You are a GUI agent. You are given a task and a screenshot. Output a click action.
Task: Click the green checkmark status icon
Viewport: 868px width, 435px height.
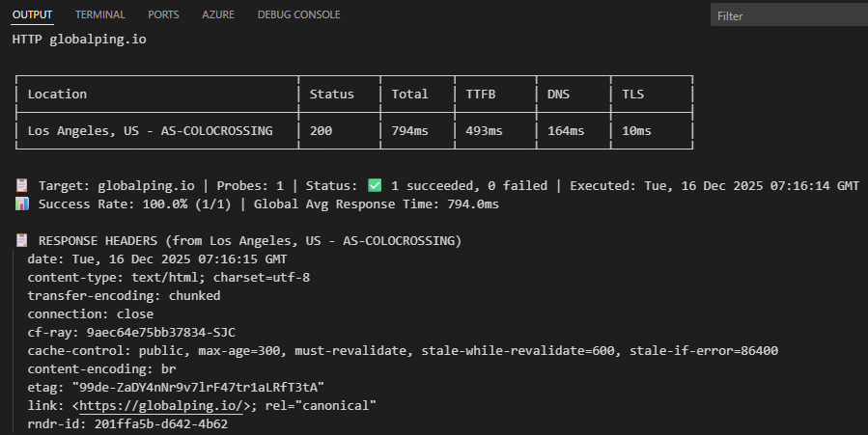tap(375, 186)
